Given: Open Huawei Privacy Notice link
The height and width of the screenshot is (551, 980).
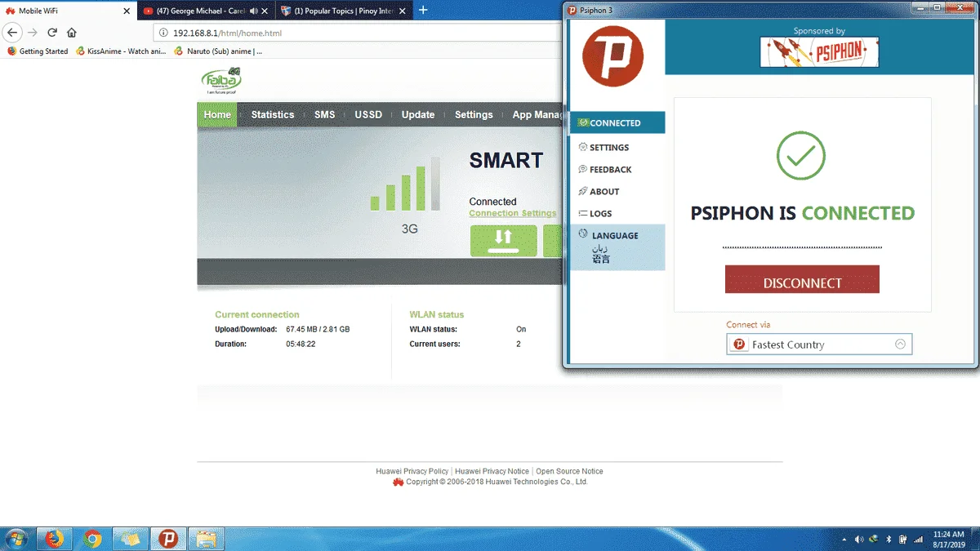Looking at the screenshot, I should point(492,471).
